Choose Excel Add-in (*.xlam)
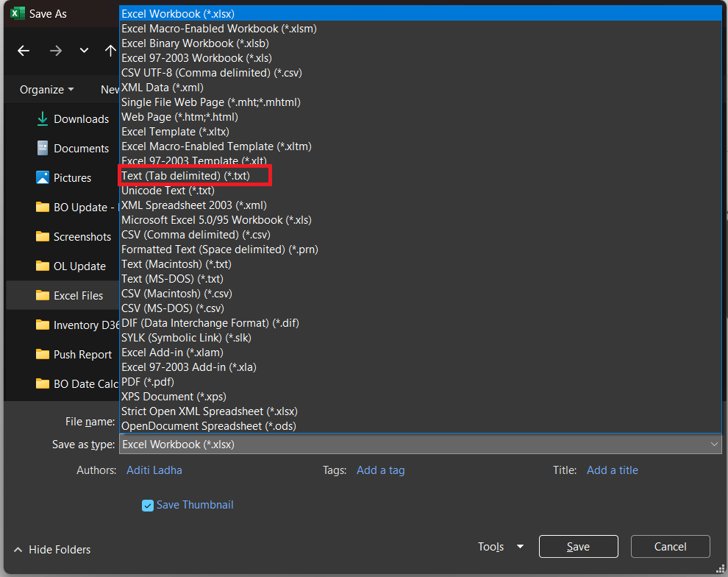This screenshot has width=728, height=577. pyautogui.click(x=420, y=352)
